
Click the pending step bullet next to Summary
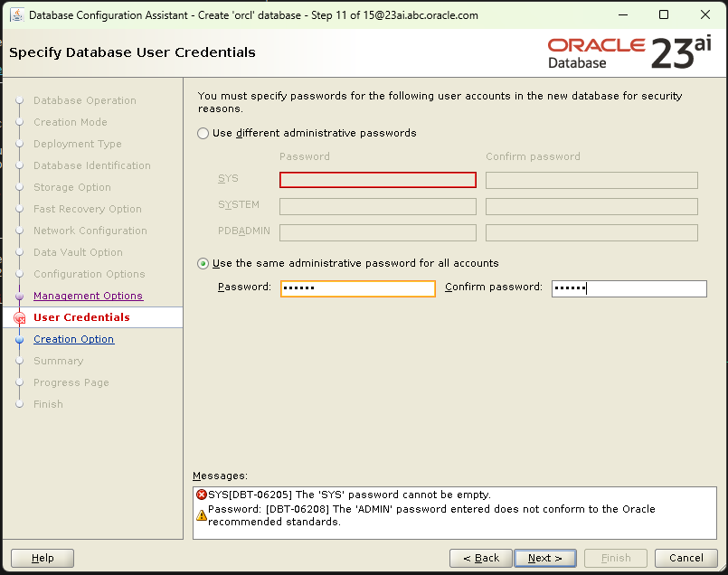(20, 361)
